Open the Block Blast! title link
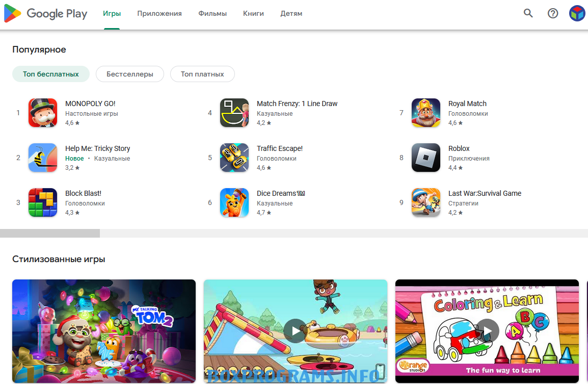Image resolution: width=588 pixels, height=384 pixels. tap(83, 193)
